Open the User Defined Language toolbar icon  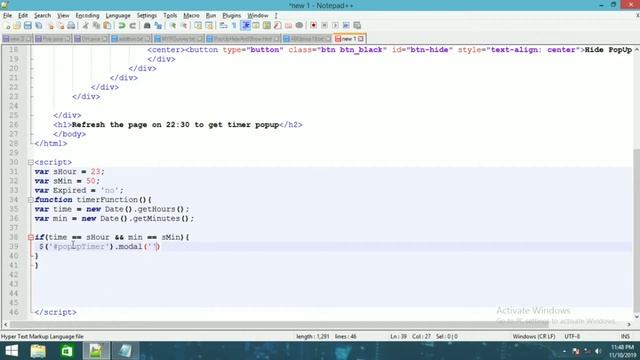(256, 26)
